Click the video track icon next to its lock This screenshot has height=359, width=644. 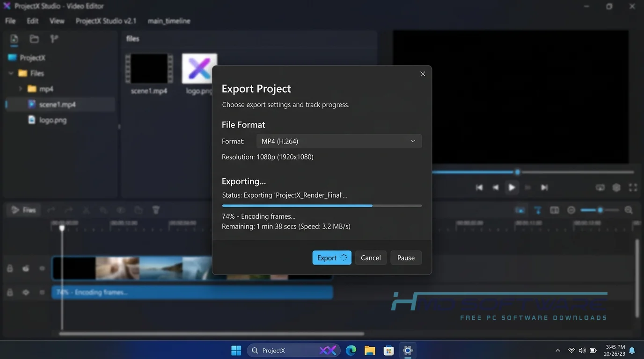(x=26, y=268)
